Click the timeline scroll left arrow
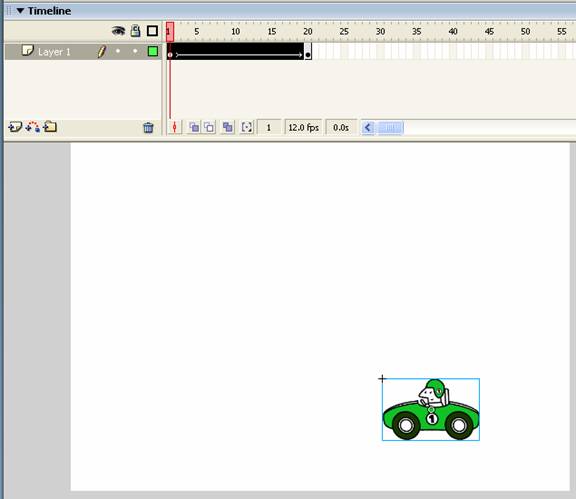Viewport: 576px width, 499px height. click(x=368, y=128)
